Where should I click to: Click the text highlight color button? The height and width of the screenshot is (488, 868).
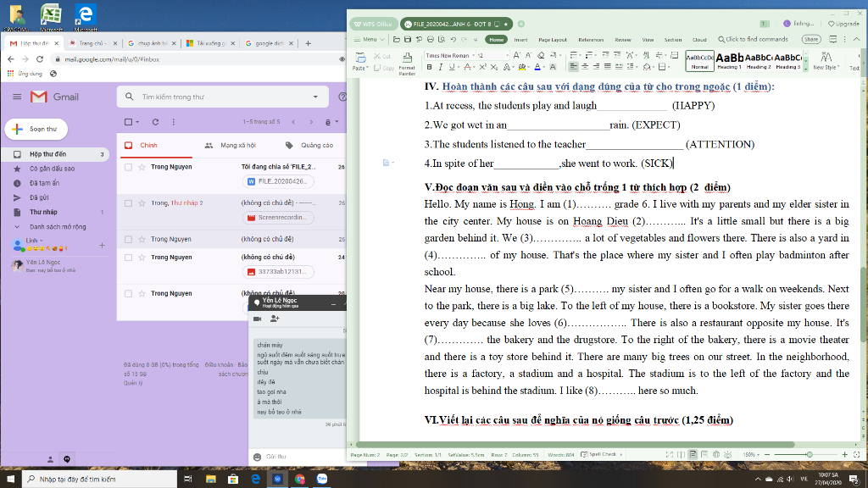tap(522, 67)
